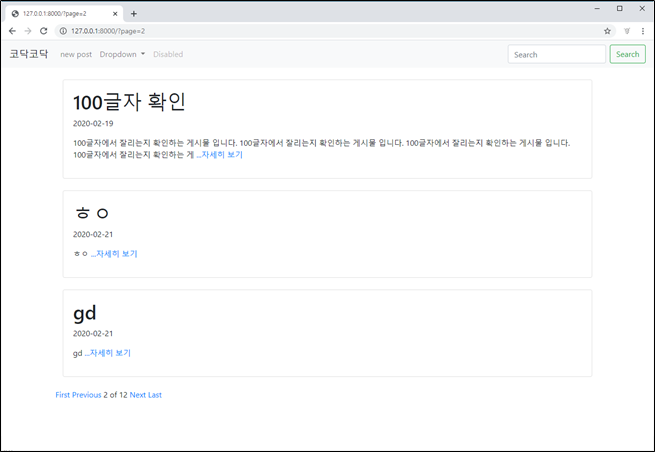Image resolution: width=655 pixels, height=452 pixels.
Task: View site information icon in address bar
Action: pos(63,31)
